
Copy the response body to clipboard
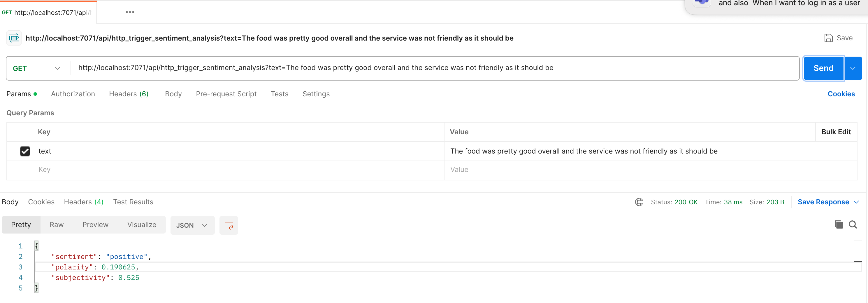click(x=838, y=225)
